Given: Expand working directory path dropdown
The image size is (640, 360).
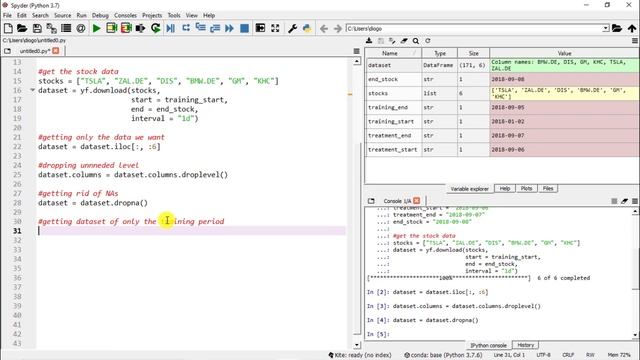Looking at the screenshot, I should pyautogui.click(x=606, y=28).
